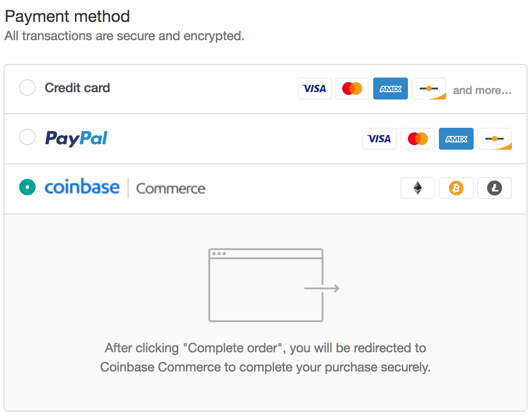
Task: Click the Visa icon in PayPal row
Action: pos(380,139)
